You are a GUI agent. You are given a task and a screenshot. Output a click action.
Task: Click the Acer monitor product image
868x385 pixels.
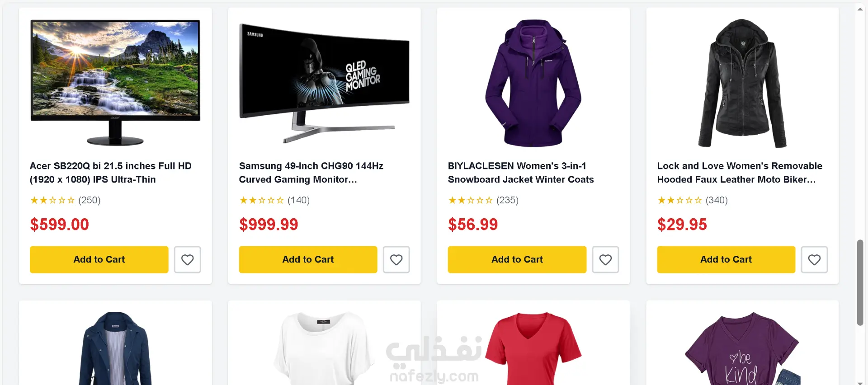tap(115, 83)
